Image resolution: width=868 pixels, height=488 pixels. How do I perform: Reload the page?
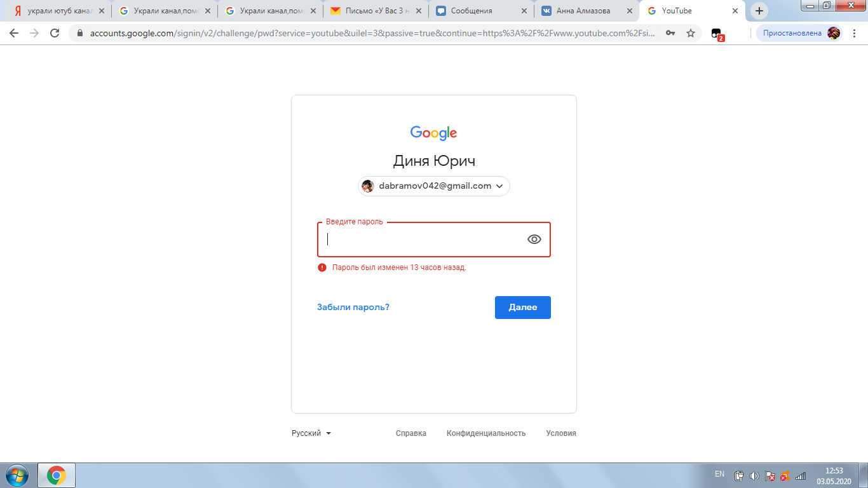click(x=55, y=33)
